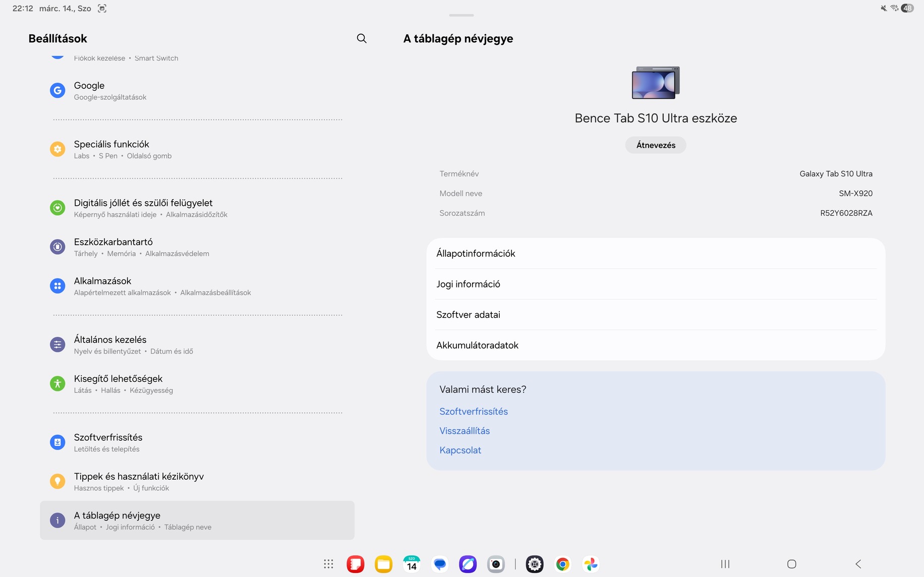Launch Google Chrome from the taskbar
Viewport: 924px width, 577px height.
click(x=563, y=564)
